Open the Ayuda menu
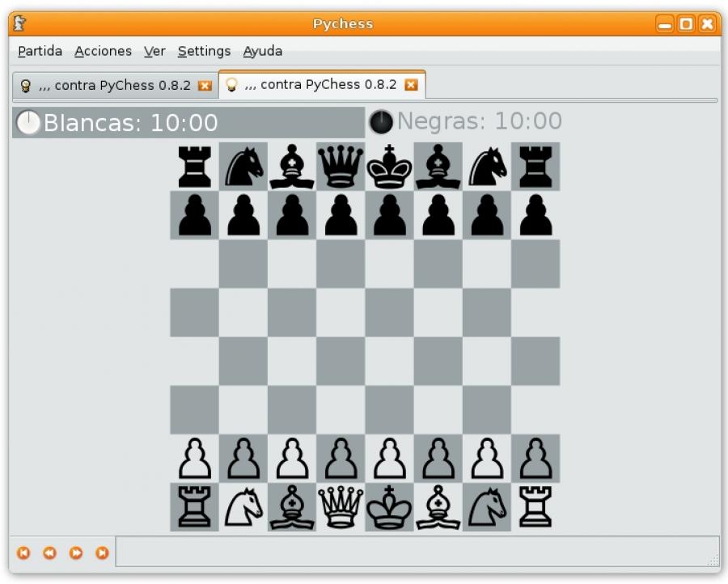The image size is (728, 584). click(x=262, y=51)
